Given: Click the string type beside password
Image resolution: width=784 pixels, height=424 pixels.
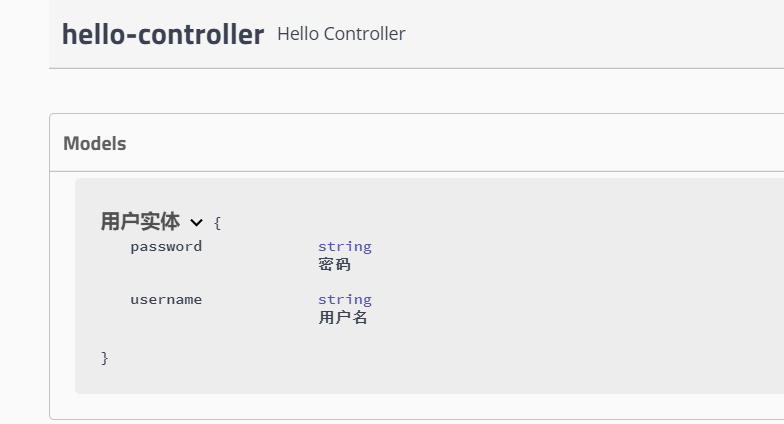Looking at the screenshot, I should (345, 246).
